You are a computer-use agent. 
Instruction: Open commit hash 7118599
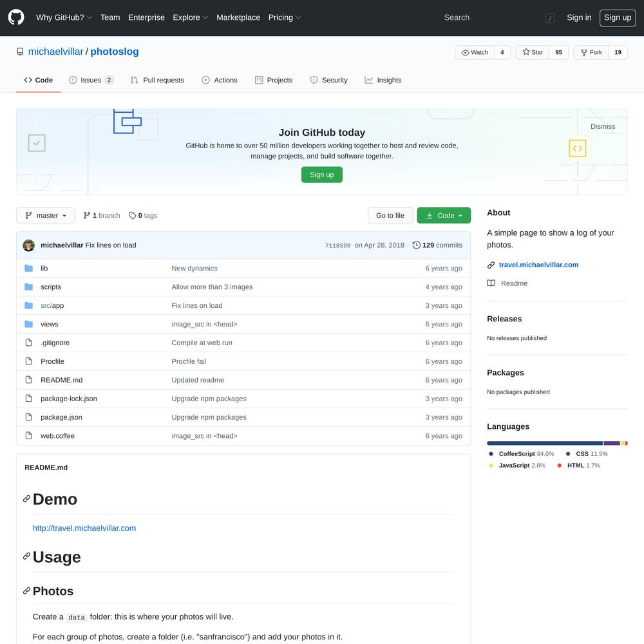[337, 245]
